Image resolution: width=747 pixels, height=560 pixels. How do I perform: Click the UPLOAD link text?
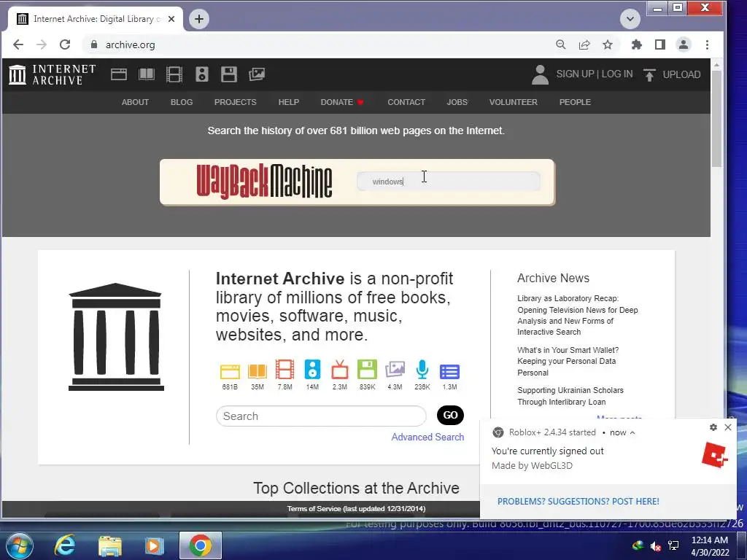682,74
